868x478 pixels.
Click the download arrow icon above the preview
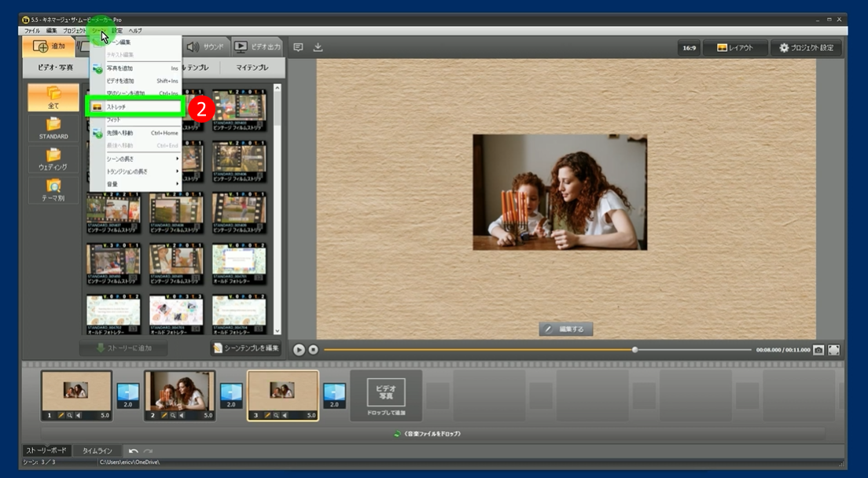318,47
